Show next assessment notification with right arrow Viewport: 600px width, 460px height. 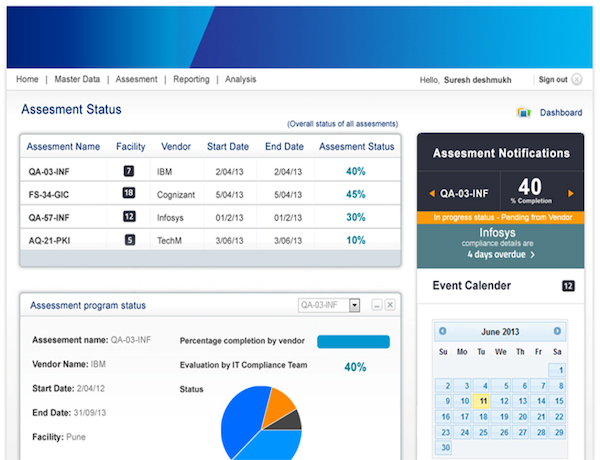tap(571, 193)
